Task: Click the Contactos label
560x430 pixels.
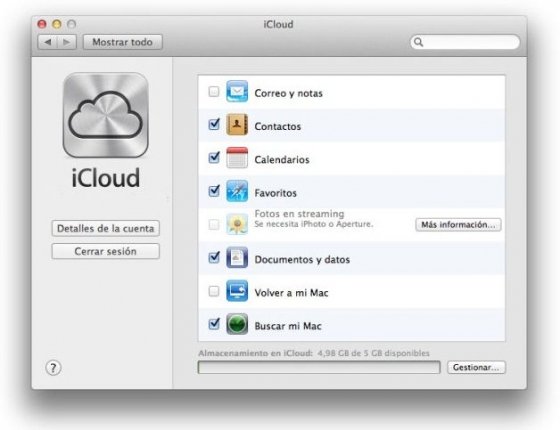Action: tap(278, 126)
